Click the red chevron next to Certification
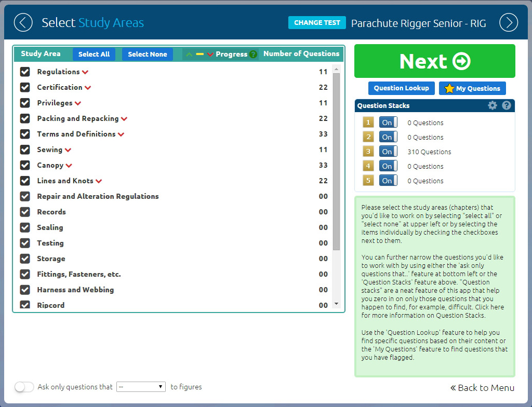Viewport: 532px width, 407px height. [x=88, y=88]
